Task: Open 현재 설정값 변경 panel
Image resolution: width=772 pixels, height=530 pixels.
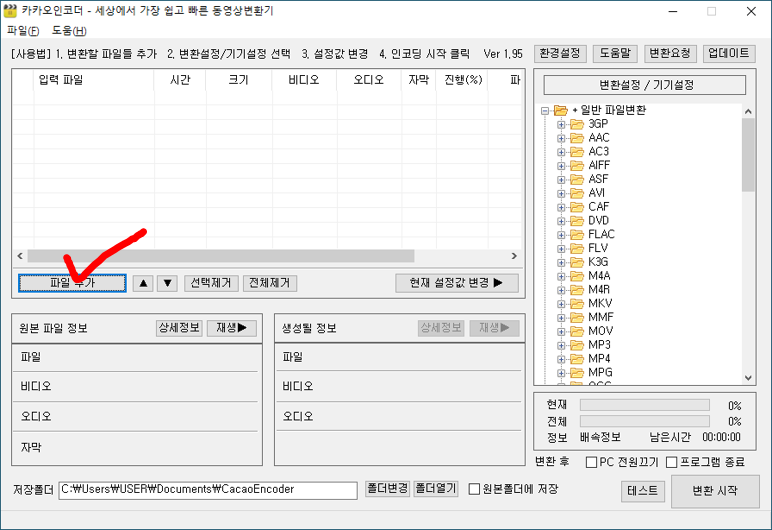Action: (457, 283)
